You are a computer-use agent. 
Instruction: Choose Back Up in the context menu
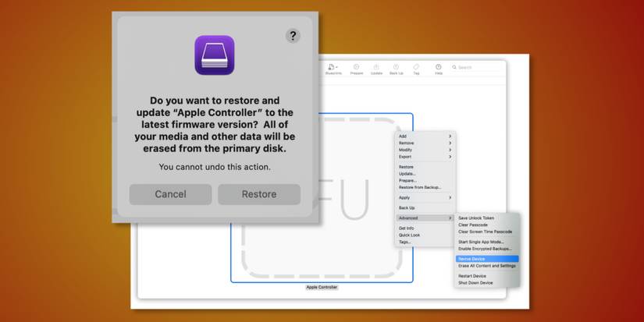pyautogui.click(x=425, y=208)
